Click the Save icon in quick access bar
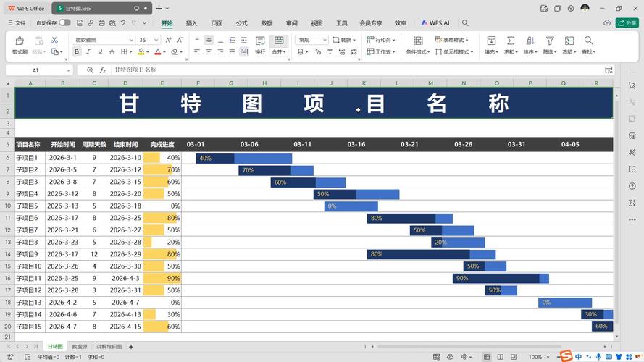Viewport: 644px width, 362px height. coord(80,23)
